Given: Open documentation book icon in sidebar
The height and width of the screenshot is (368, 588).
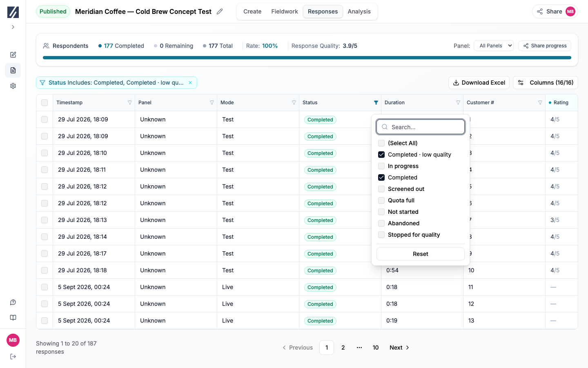Looking at the screenshot, I should pyautogui.click(x=13, y=318).
